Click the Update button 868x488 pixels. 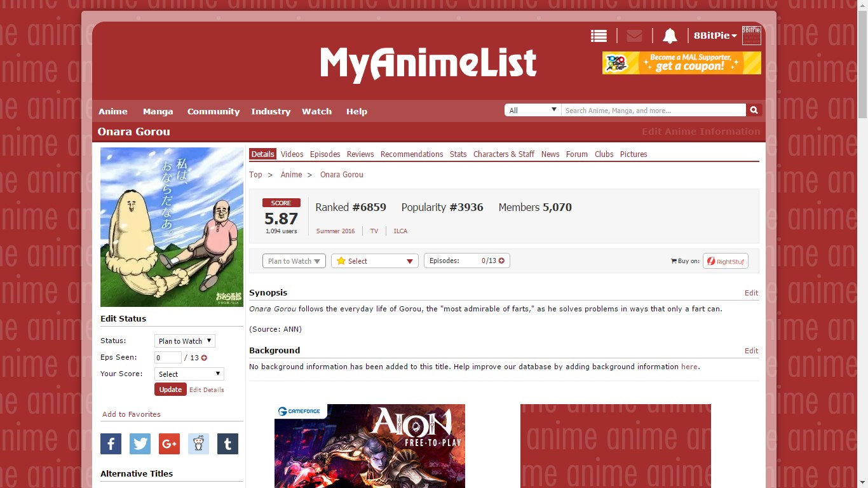[170, 389]
